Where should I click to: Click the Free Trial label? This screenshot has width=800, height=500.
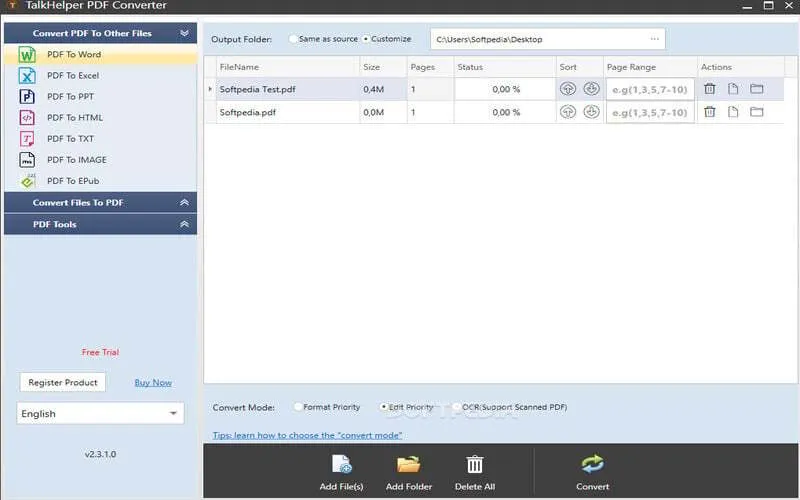tap(100, 352)
